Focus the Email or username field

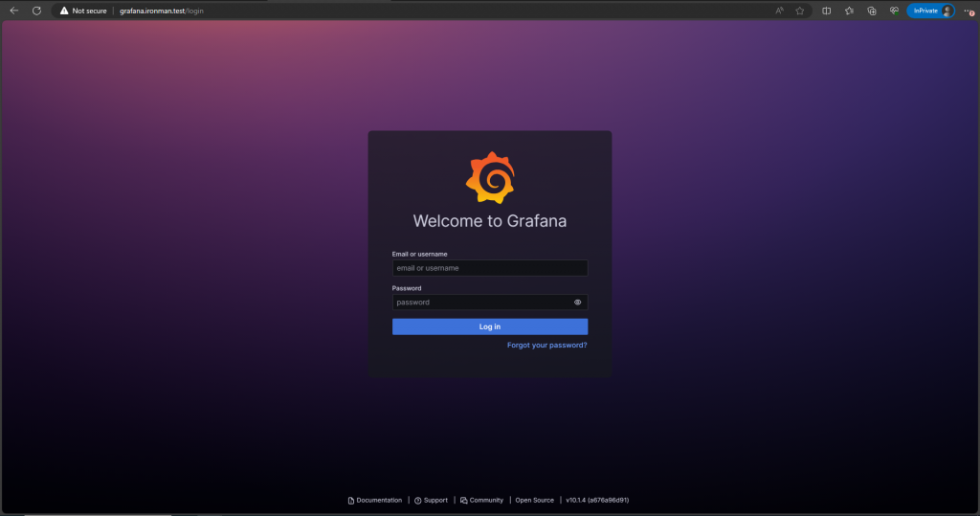click(x=490, y=268)
